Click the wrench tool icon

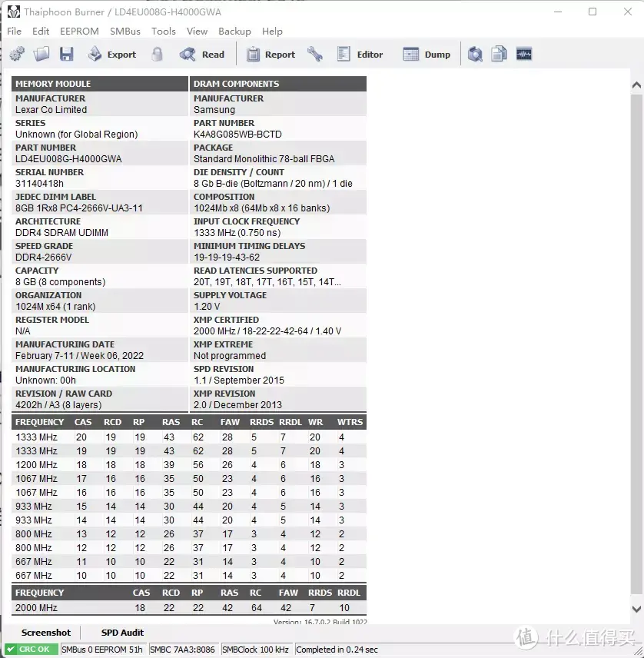315,55
